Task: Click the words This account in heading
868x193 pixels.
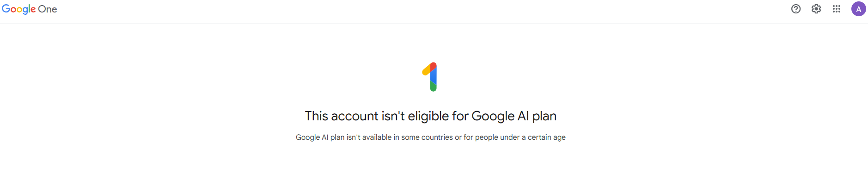Action: [x=342, y=116]
